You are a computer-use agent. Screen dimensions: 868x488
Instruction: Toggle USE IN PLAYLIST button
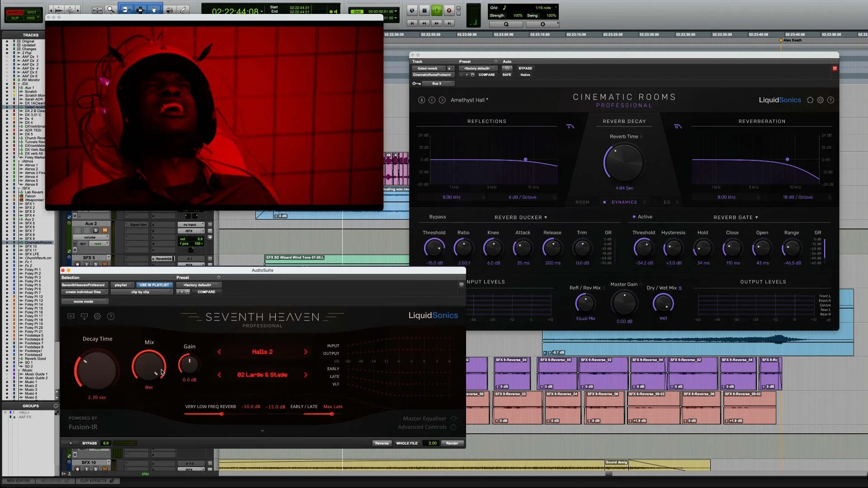coord(154,285)
